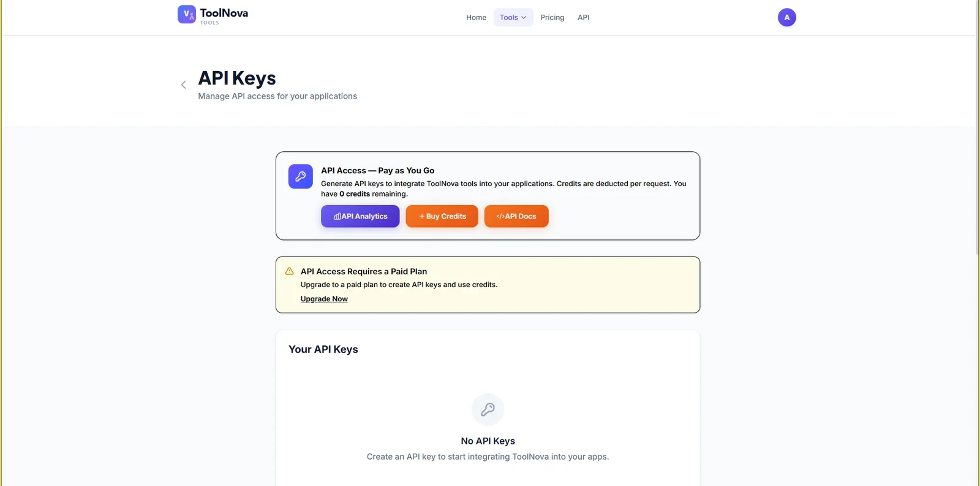Click the Buy Credits button
The height and width of the screenshot is (486, 980).
(x=442, y=216)
